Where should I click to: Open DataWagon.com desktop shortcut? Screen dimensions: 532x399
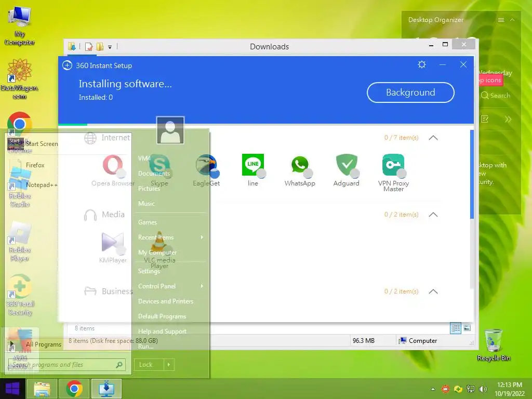point(20,79)
